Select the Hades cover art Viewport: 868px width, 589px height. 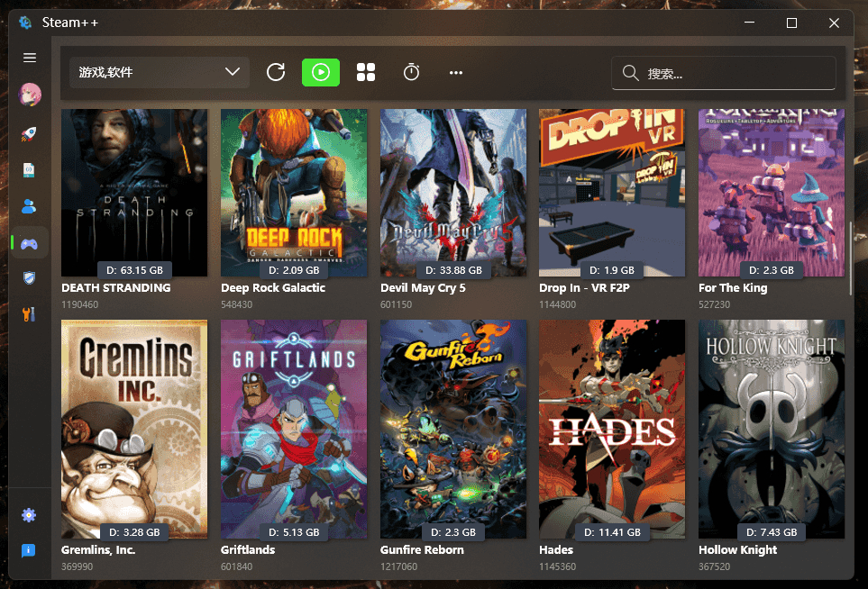point(612,430)
